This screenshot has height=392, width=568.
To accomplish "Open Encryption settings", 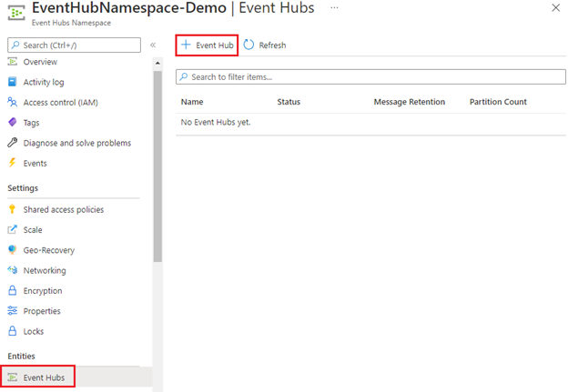I will [43, 291].
